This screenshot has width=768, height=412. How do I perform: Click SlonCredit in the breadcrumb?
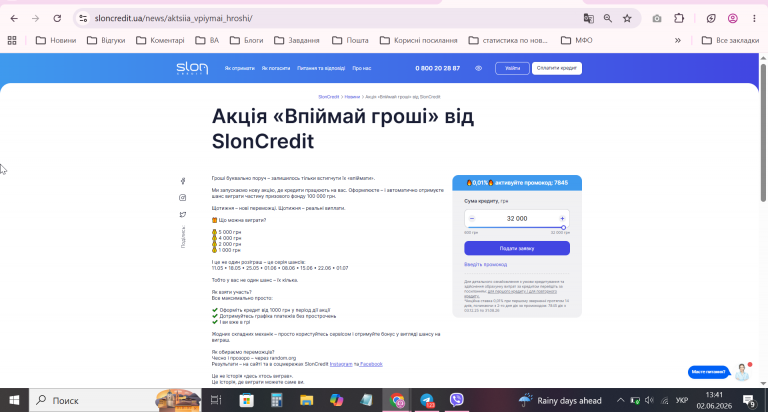click(329, 97)
